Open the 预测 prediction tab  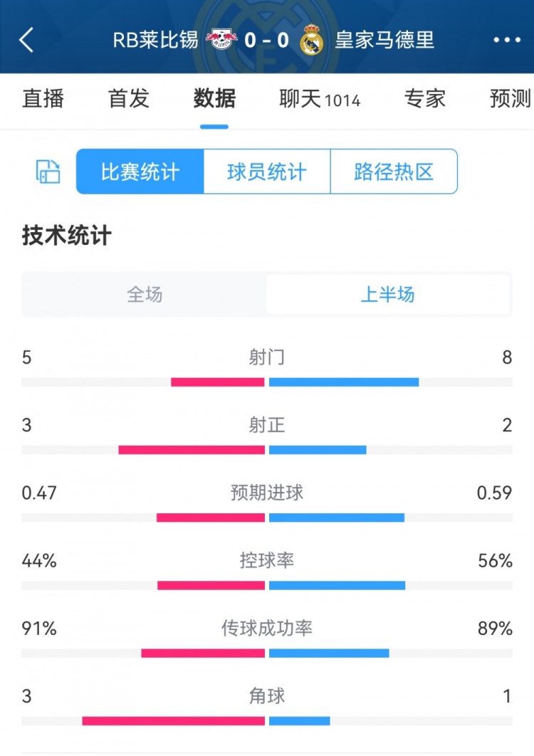click(511, 99)
